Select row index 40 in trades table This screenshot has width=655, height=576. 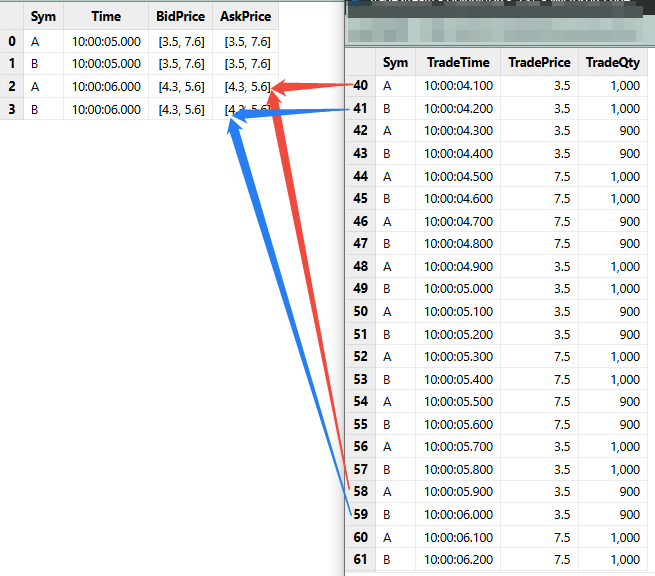360,86
